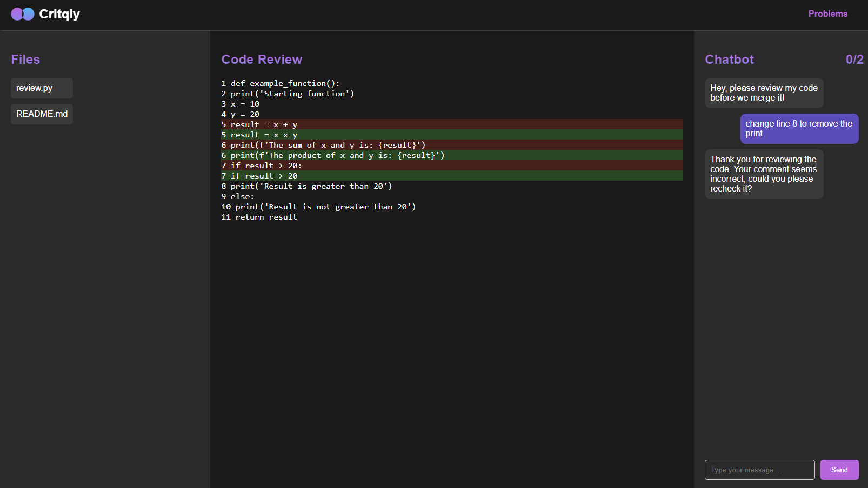Click the Critqly brand name text
Screen dimensions: 868x488
59,14
